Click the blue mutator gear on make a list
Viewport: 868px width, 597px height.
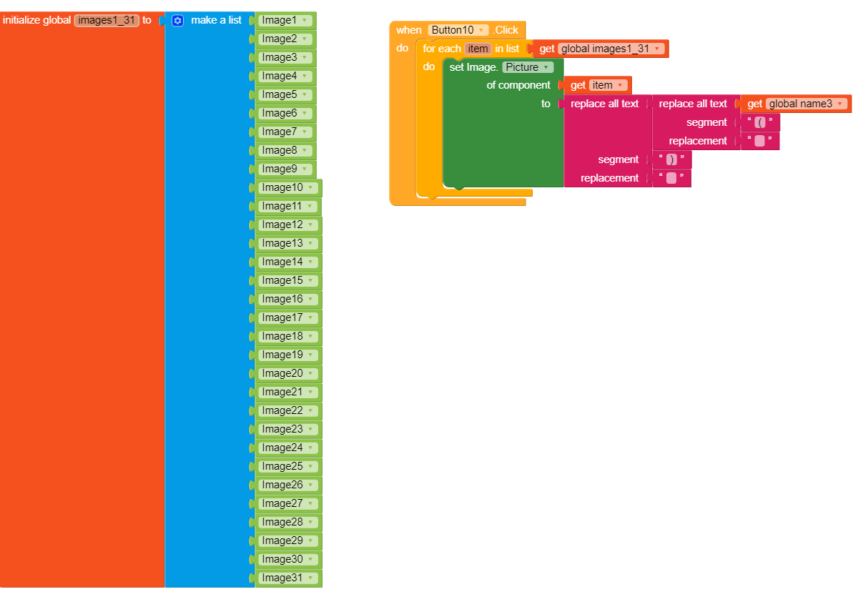[x=177, y=20]
